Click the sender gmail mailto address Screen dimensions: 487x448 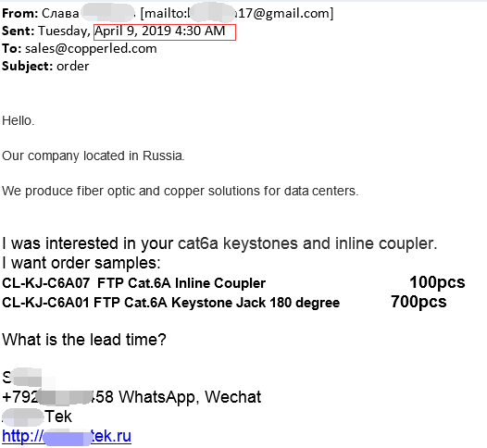click(237, 13)
